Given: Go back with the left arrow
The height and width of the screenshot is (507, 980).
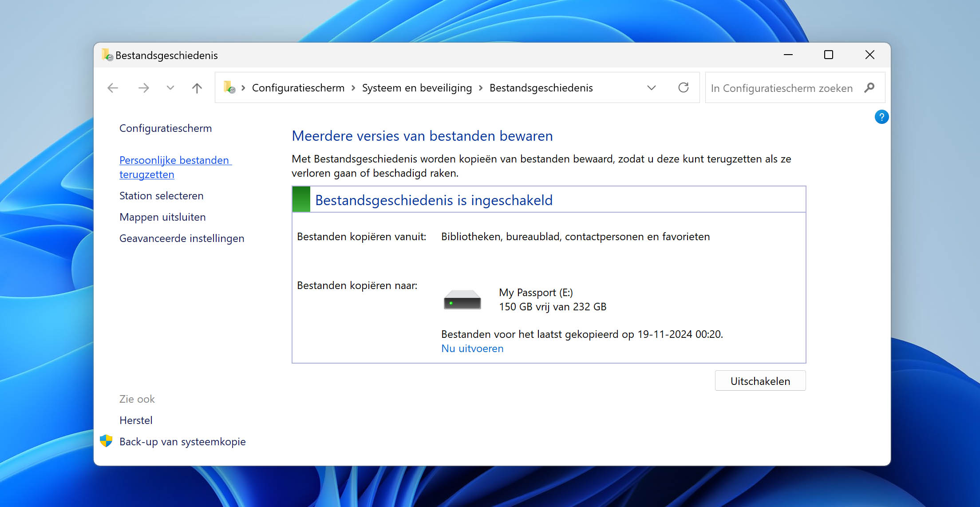Looking at the screenshot, I should [x=113, y=88].
